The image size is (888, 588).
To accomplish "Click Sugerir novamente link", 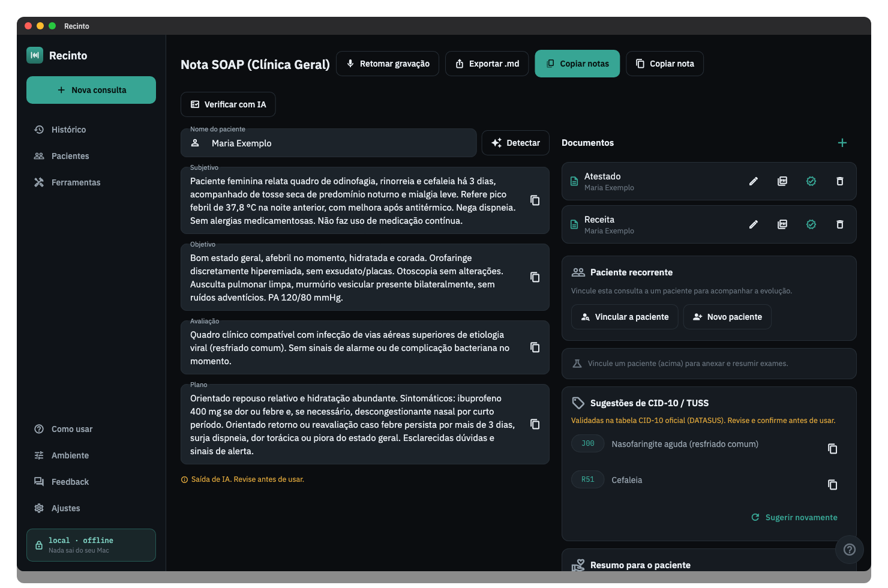I will (794, 517).
